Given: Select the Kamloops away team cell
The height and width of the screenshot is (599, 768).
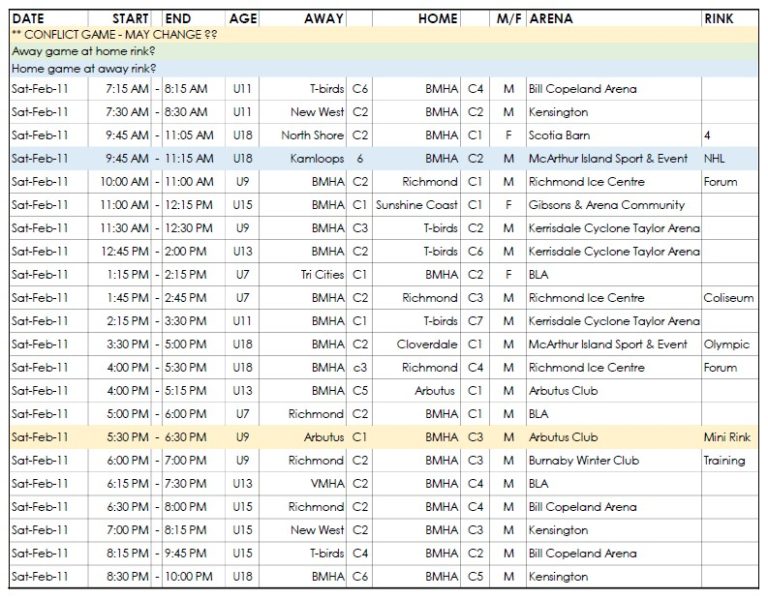Looking at the screenshot, I should coord(316,158).
